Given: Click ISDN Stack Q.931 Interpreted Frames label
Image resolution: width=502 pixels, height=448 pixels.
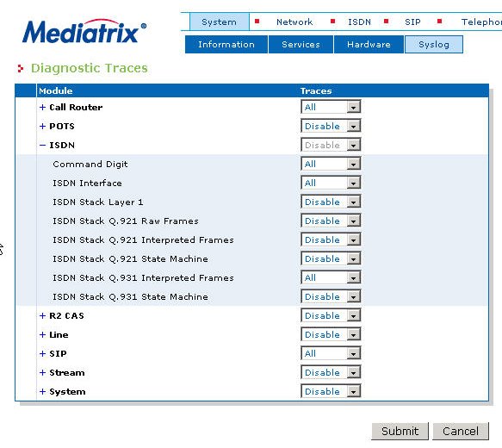Looking at the screenshot, I should pos(143,278).
